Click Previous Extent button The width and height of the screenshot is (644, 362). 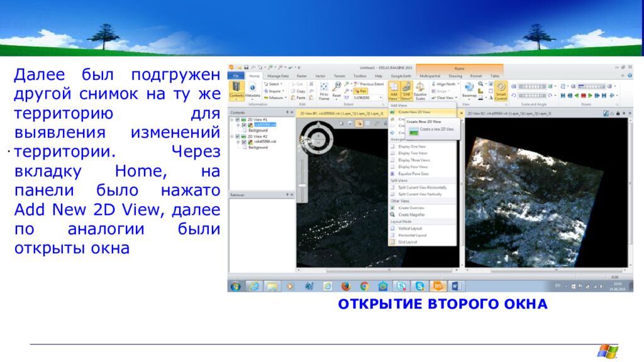point(371,84)
